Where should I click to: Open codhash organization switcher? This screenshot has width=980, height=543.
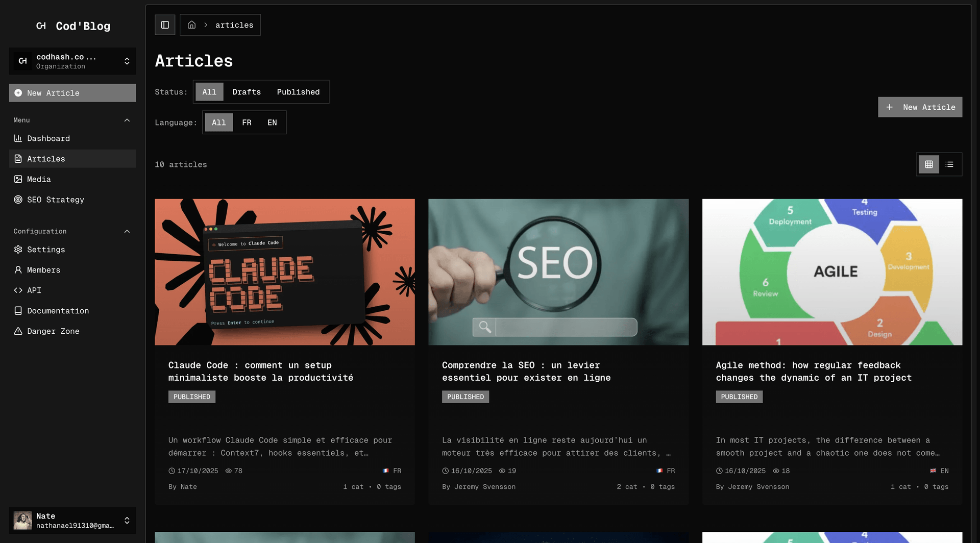(x=72, y=61)
